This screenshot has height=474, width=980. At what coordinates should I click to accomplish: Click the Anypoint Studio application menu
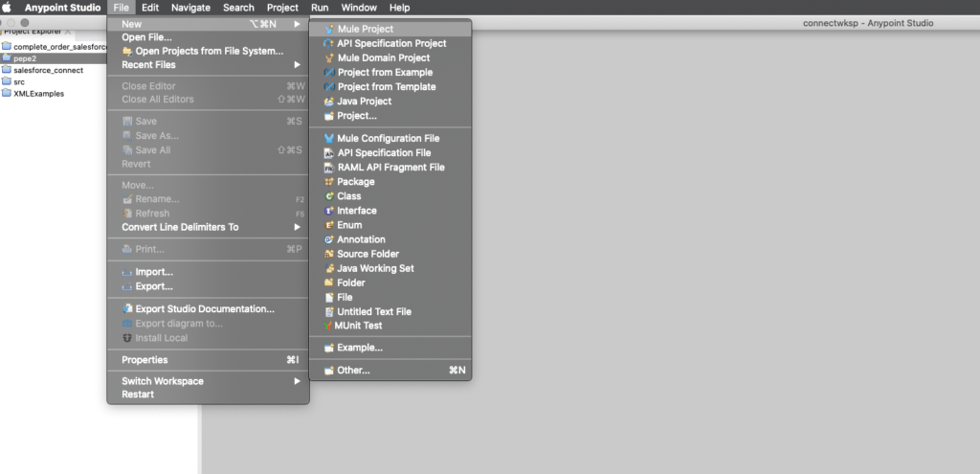click(62, 8)
